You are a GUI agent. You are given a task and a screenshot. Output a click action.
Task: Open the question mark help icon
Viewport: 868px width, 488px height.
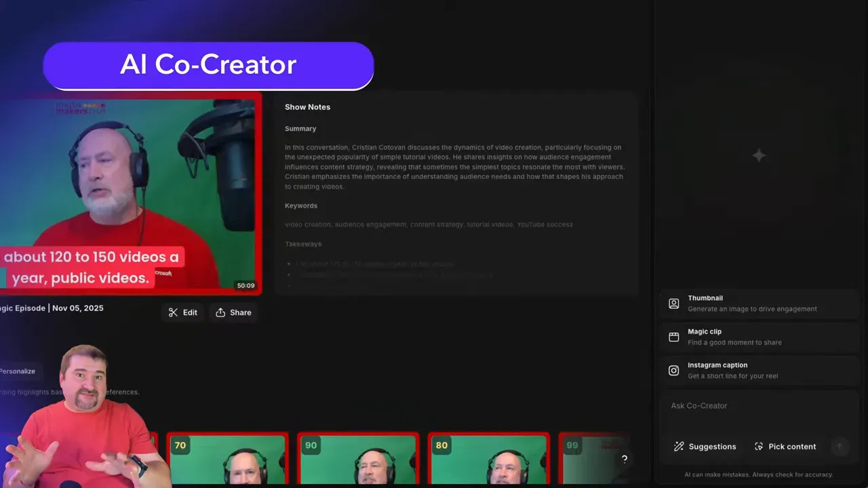coord(624,460)
